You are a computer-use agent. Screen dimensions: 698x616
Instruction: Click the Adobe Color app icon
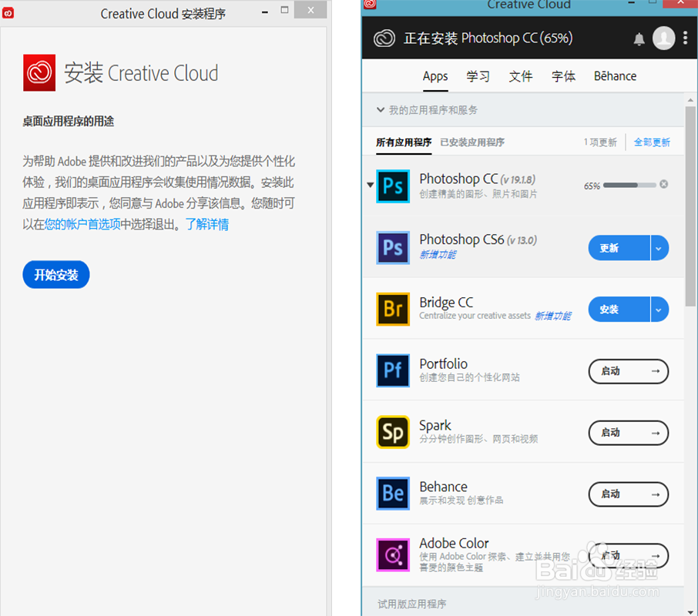393,556
